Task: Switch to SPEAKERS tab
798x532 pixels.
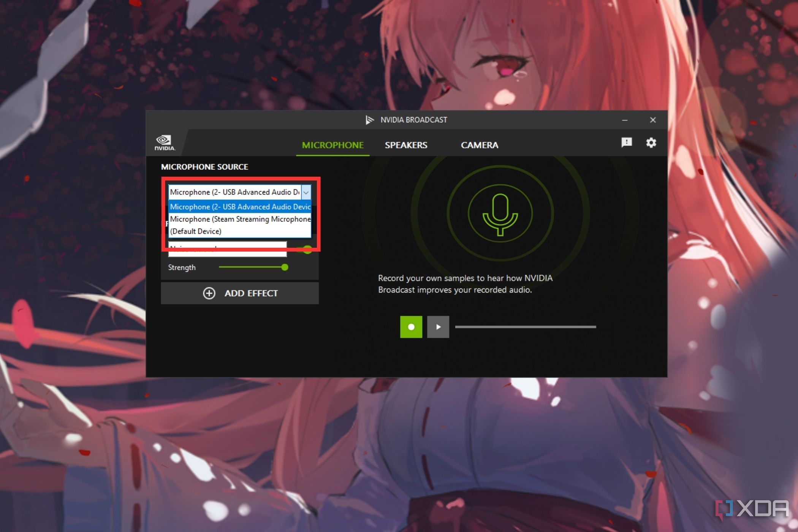Action: 406,144
